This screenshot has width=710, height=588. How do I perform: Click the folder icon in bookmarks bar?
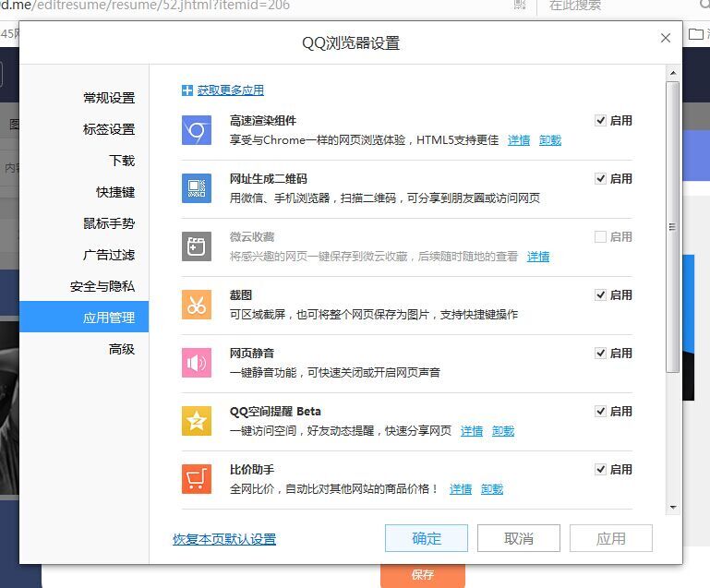tap(695, 34)
